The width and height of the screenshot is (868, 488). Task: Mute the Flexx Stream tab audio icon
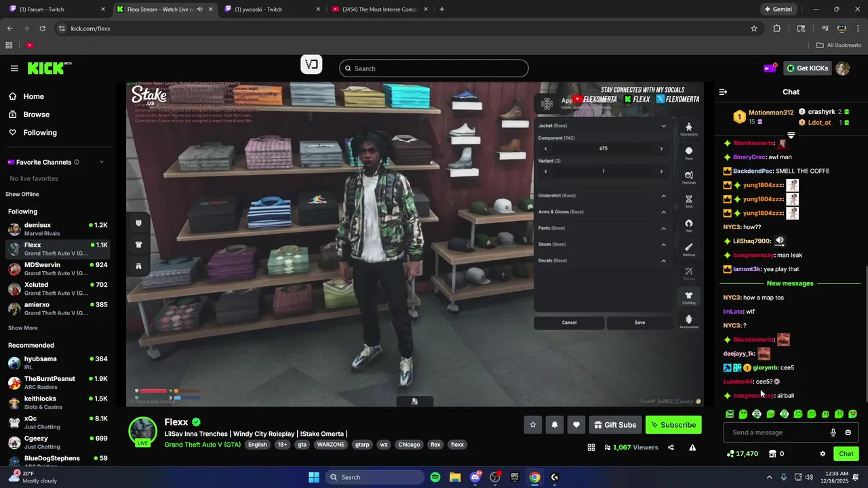[200, 9]
